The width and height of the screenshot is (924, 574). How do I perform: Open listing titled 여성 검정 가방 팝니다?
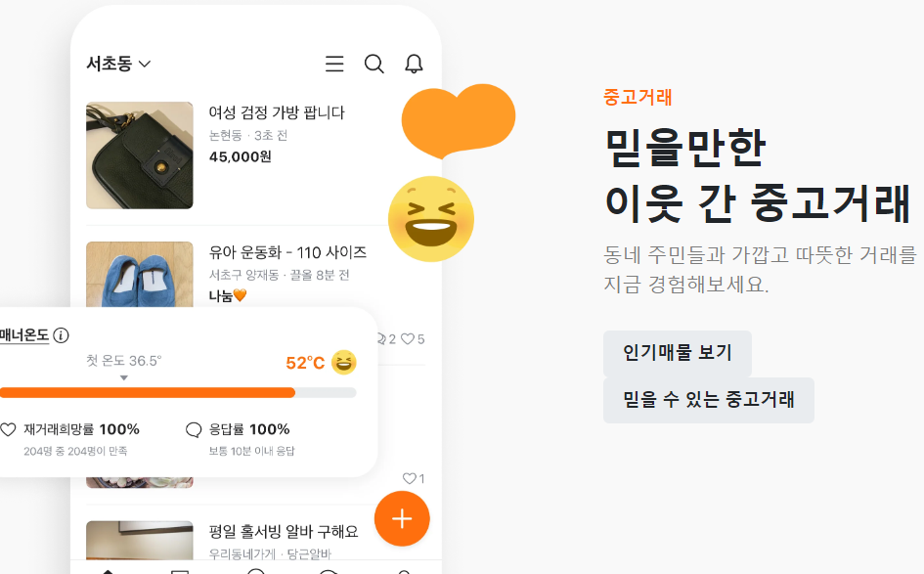click(277, 112)
